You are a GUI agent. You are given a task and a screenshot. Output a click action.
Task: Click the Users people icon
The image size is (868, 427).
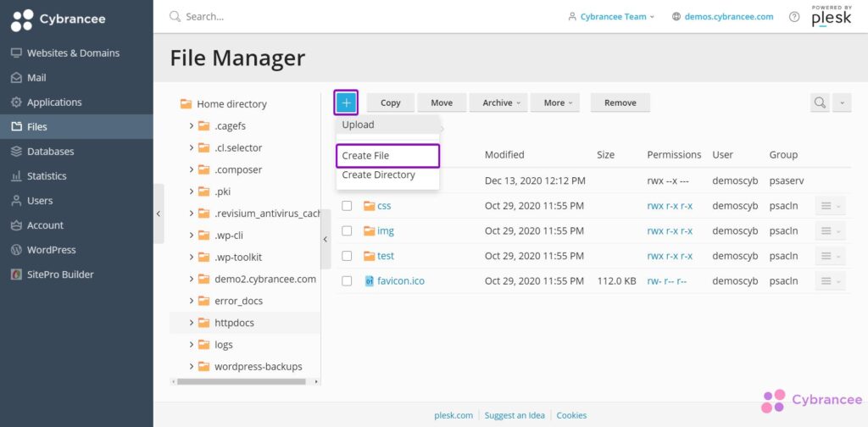pos(16,201)
